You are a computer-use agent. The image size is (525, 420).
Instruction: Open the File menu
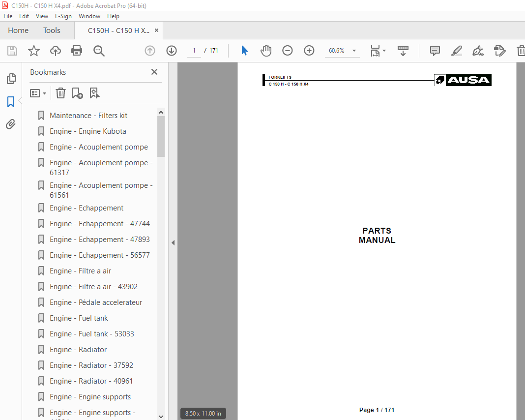tap(8, 16)
